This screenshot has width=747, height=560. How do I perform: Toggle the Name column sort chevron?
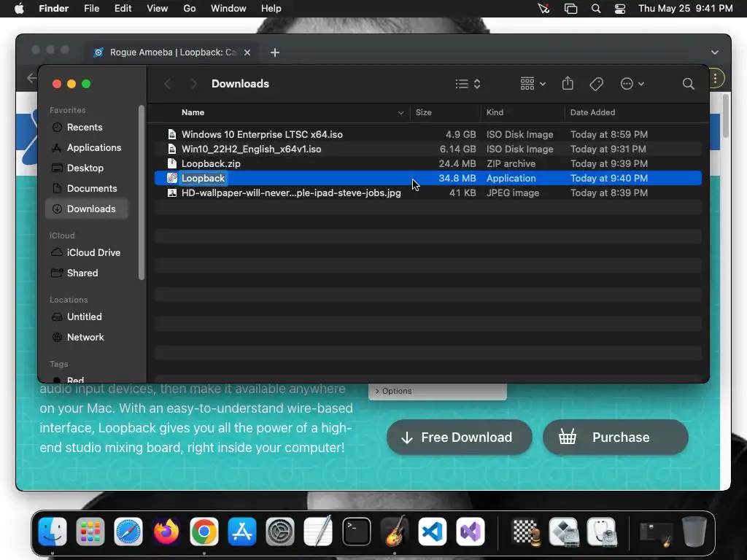pos(400,113)
